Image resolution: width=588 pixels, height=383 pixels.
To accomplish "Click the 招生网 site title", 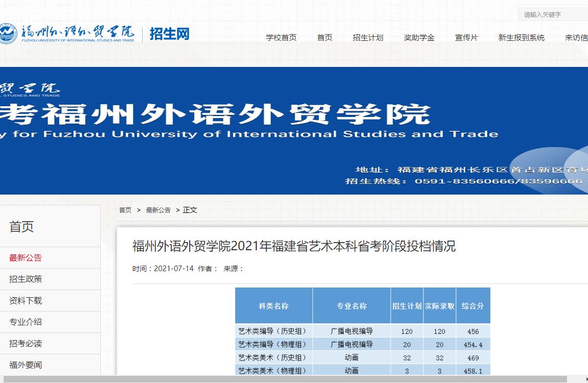I will tap(170, 34).
